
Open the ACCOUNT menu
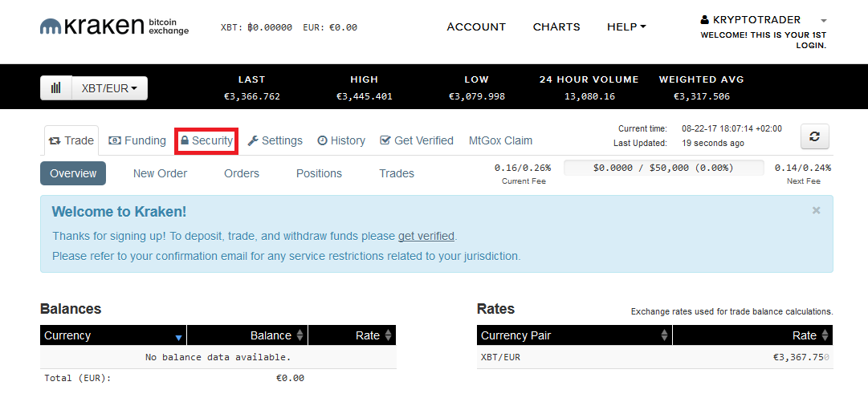(476, 26)
